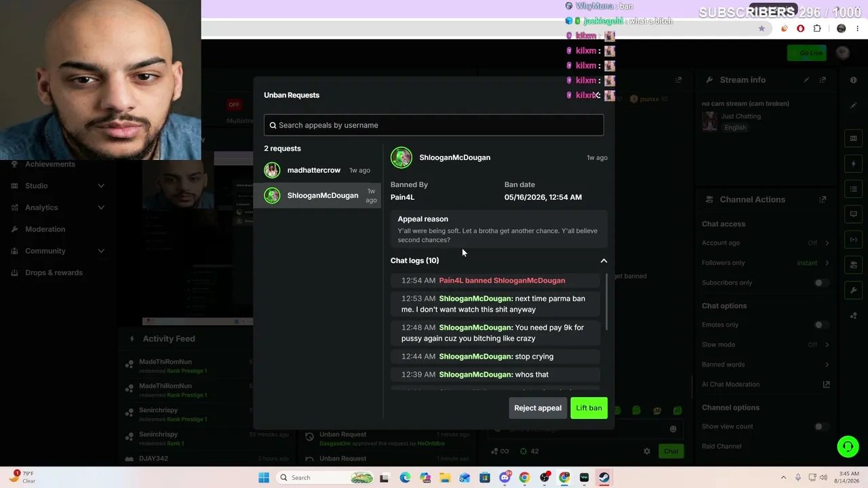Open File Explorer from taskbar
Image resolution: width=868 pixels, height=488 pixels.
click(445, 478)
